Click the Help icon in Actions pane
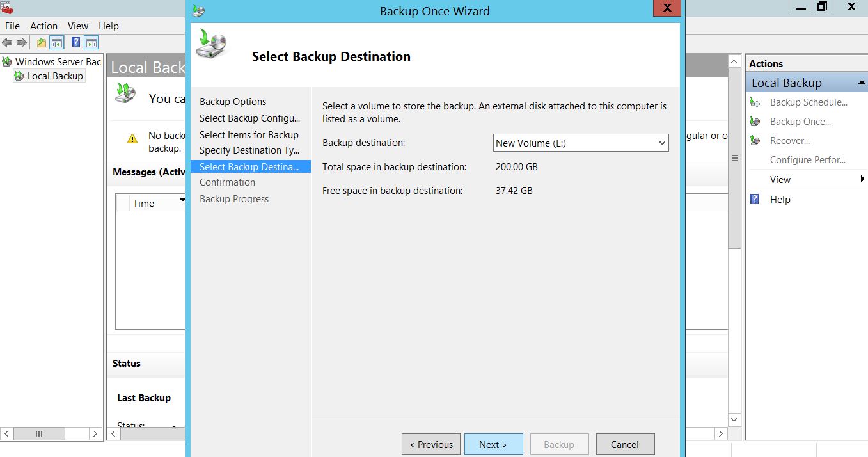The height and width of the screenshot is (457, 868). tap(755, 200)
